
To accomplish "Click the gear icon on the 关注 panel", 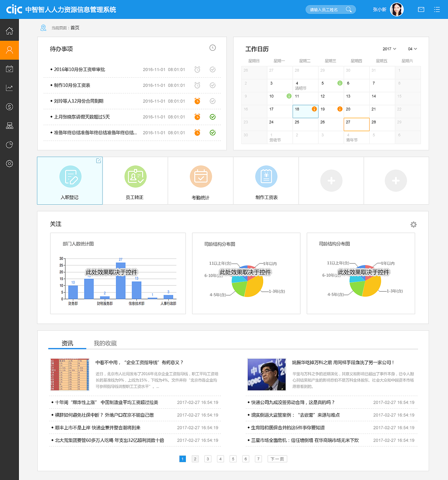I will click(x=414, y=224).
